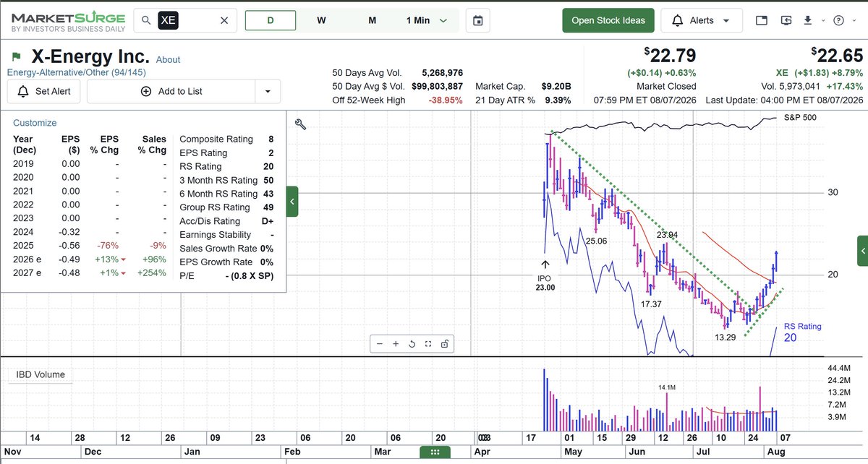
Task: Open the About link for X-Energy
Action: click(168, 59)
